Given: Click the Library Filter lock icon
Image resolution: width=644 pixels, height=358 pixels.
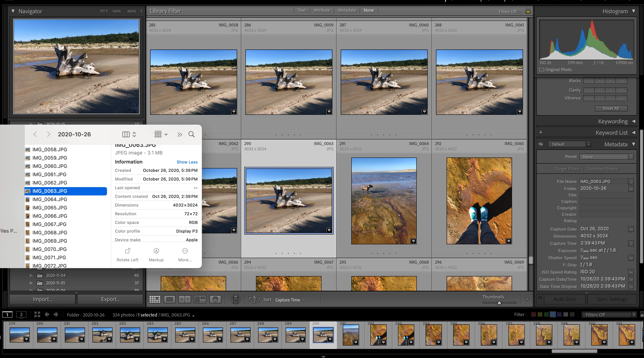Looking at the screenshot, I should (x=528, y=11).
